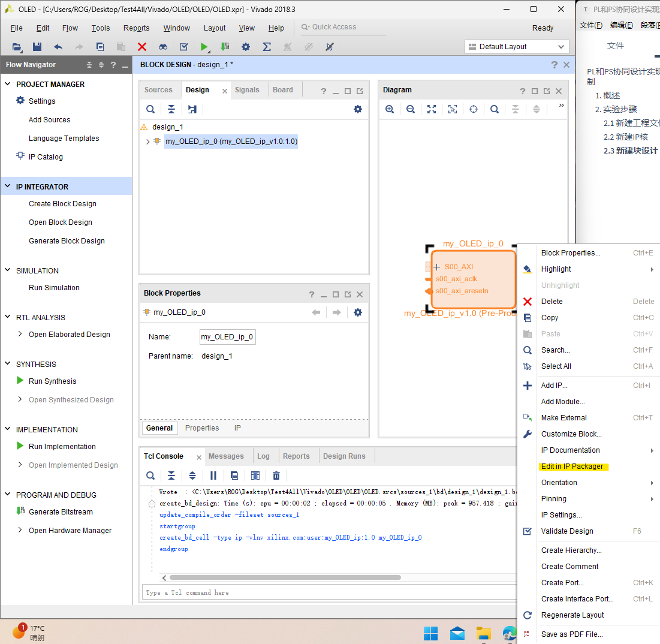Expand Open Elaborated Design item
This screenshot has width=660, height=644.
tap(20, 334)
